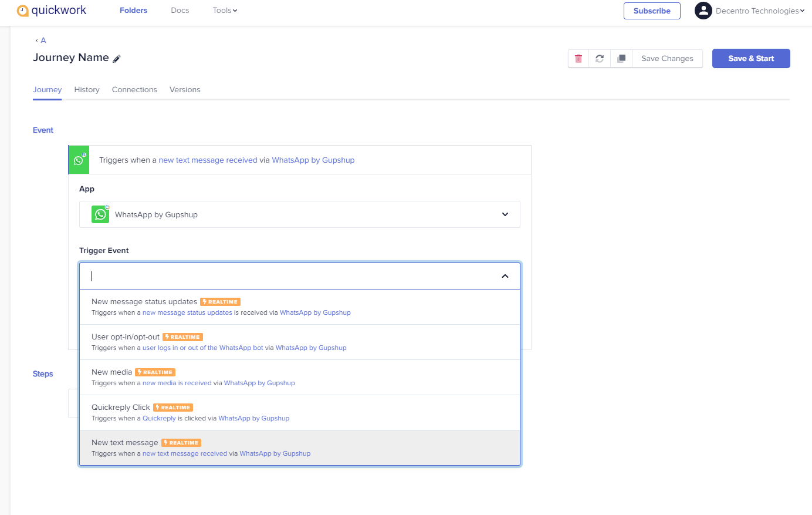Screen dimensions: 812x515
Task: Select 'Quickreply Click' trigger option
Action: [300, 413]
